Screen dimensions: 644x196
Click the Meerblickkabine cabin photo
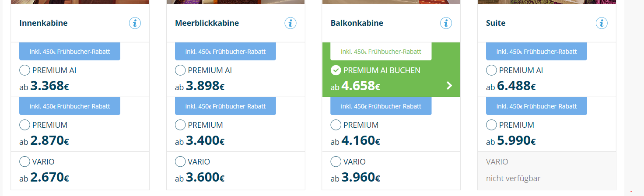tap(235, 2)
